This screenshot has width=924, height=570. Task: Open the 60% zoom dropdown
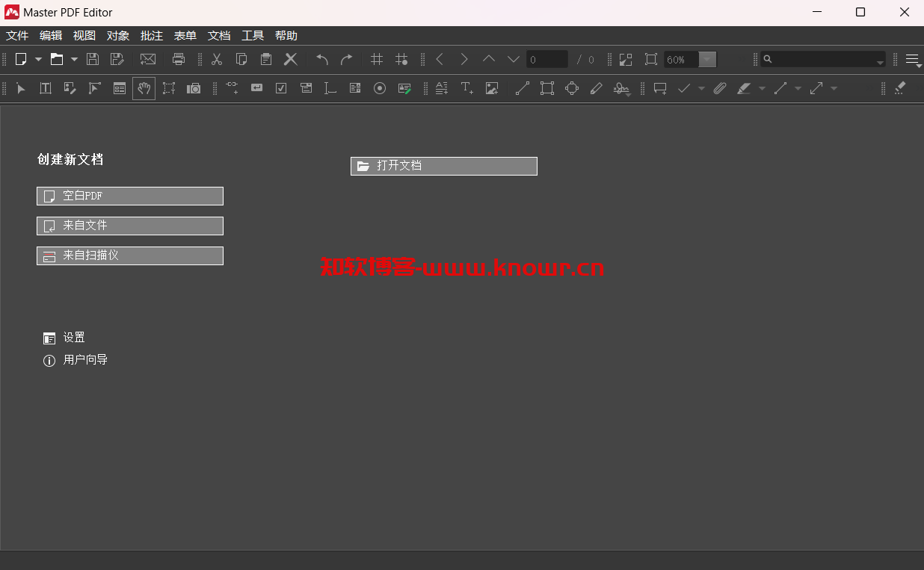(x=707, y=59)
